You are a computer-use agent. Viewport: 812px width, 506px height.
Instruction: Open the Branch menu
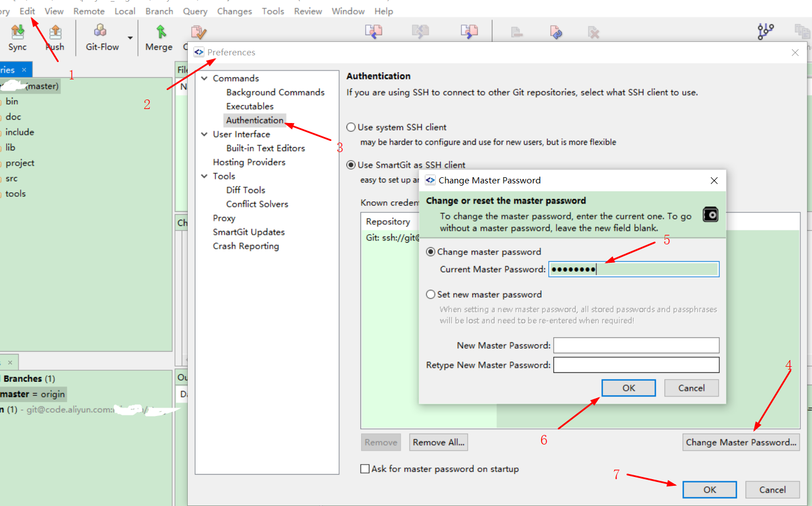159,11
